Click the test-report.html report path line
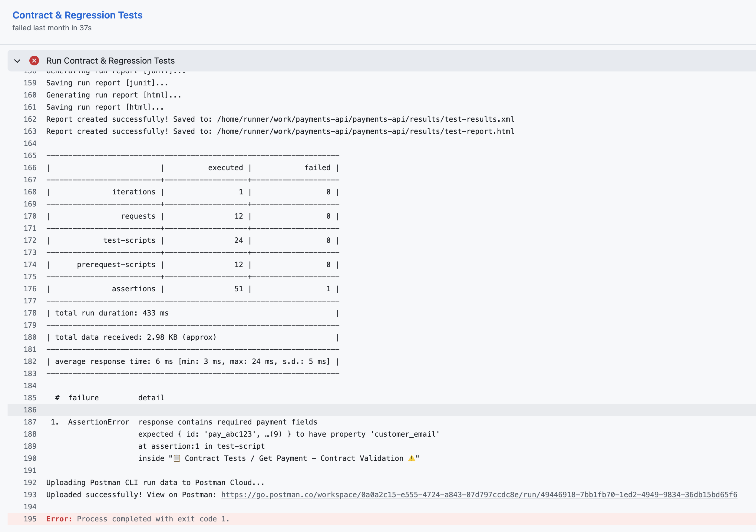Viewport: 756px width, 532px height. tap(280, 131)
